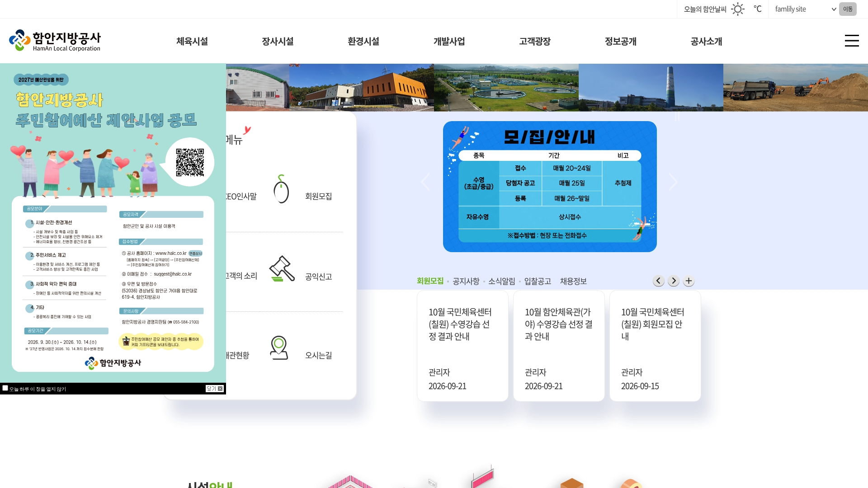Open 장사시설 menu

pyautogui.click(x=278, y=41)
